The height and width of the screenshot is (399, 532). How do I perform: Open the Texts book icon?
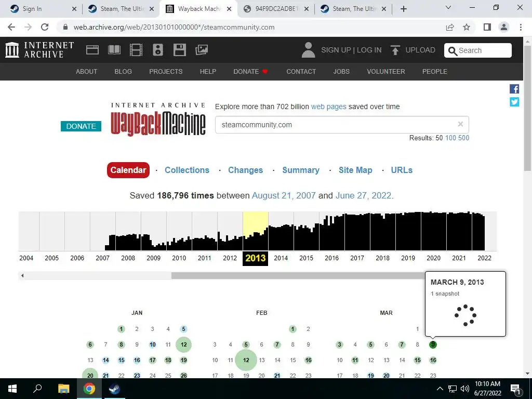coord(114,50)
